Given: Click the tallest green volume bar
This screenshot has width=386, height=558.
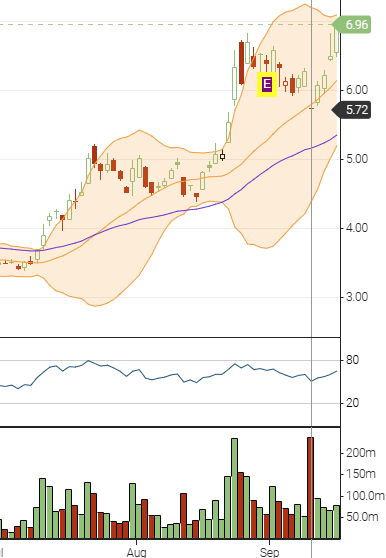Looking at the screenshot, I should 234,488.
